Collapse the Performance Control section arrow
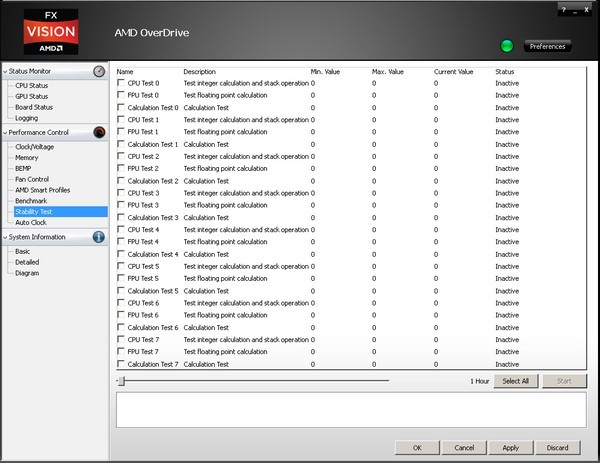Image resolution: width=600 pixels, height=463 pixels. (x=4, y=132)
